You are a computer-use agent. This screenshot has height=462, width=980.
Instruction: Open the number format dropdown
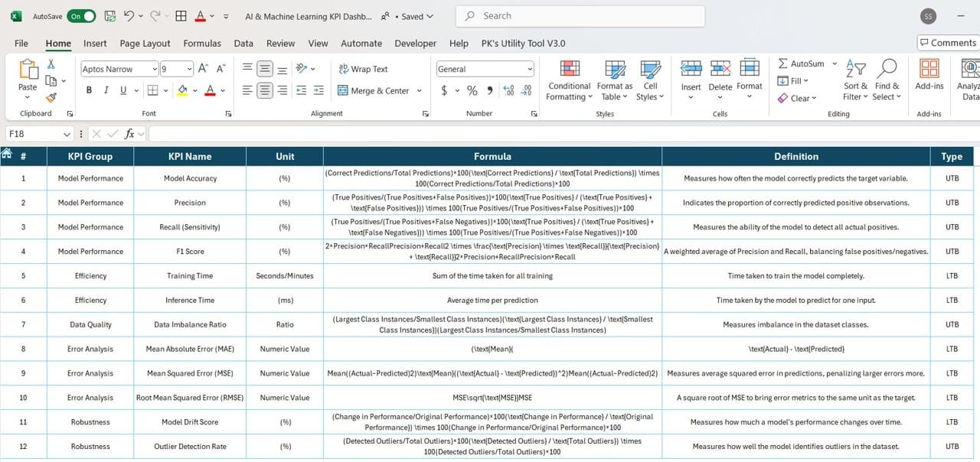530,69
